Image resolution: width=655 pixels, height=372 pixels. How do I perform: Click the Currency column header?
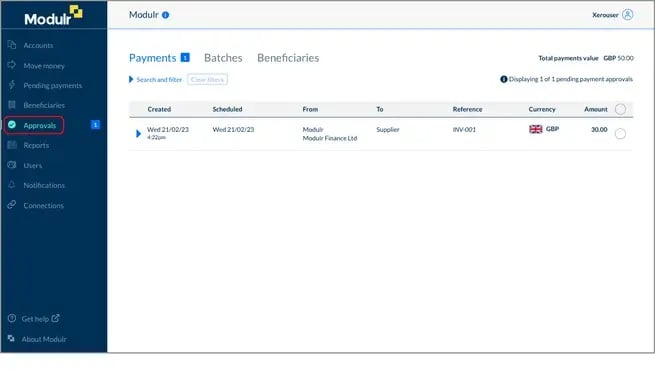click(x=542, y=109)
